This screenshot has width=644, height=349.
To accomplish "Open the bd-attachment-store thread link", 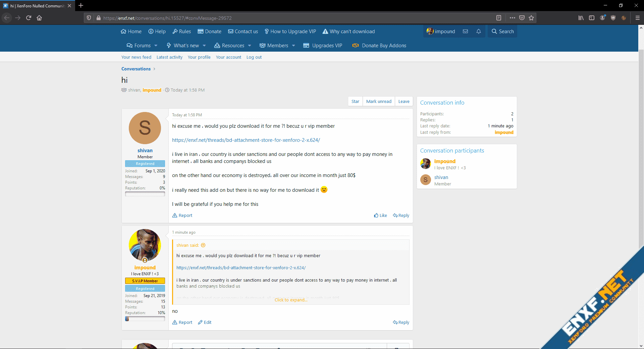I will [x=246, y=140].
